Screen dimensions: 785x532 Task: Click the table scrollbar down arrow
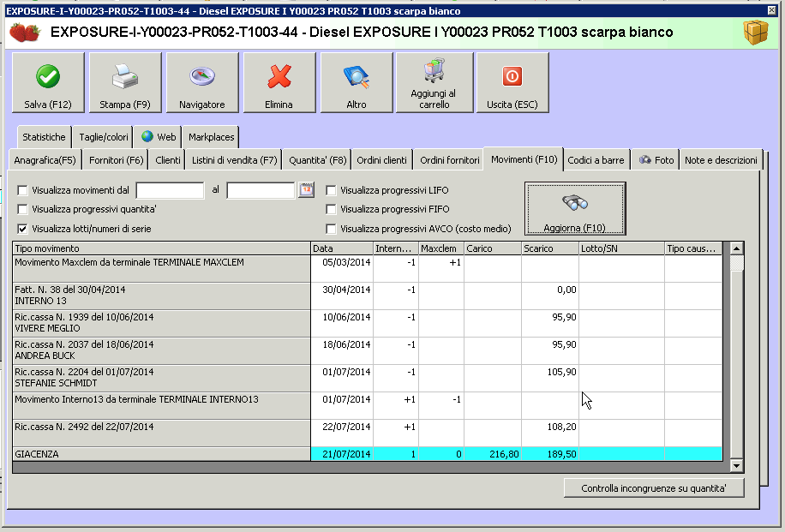[736, 465]
